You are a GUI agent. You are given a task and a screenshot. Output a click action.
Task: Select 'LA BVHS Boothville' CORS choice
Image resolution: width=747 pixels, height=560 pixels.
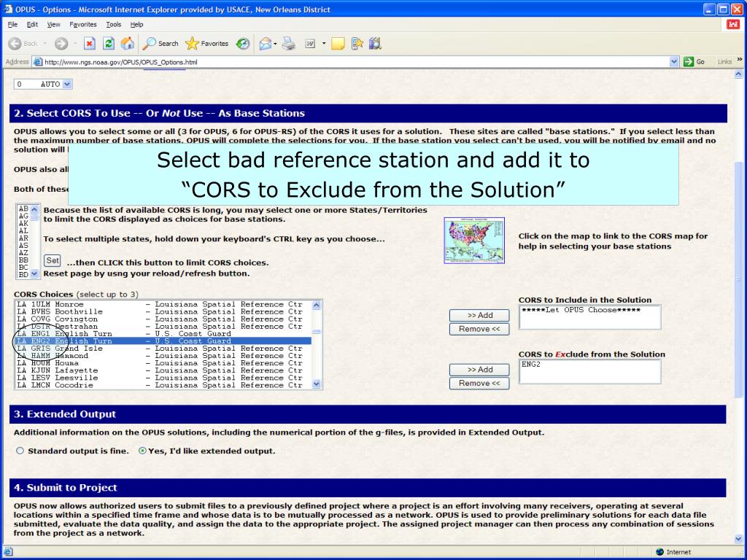(163, 312)
